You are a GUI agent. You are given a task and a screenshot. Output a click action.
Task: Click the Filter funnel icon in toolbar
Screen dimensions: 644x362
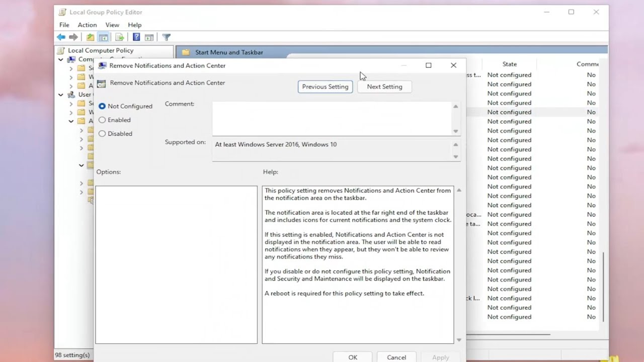(x=167, y=37)
